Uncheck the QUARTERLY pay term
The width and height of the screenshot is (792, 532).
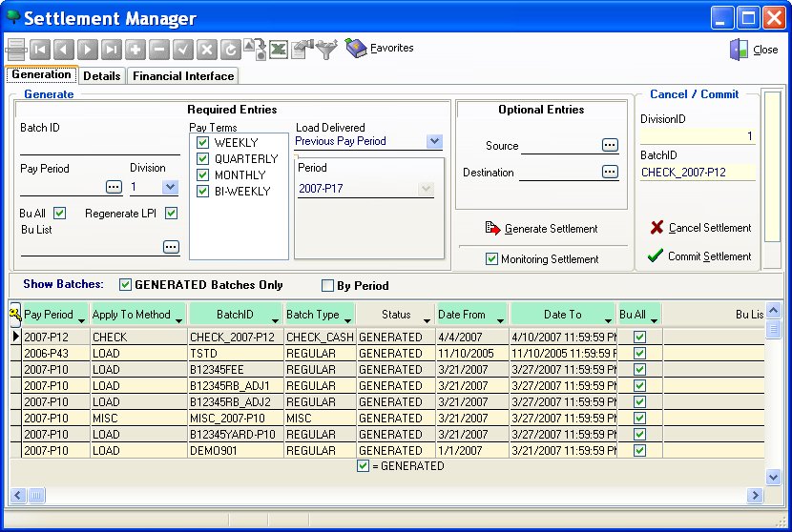click(x=202, y=159)
